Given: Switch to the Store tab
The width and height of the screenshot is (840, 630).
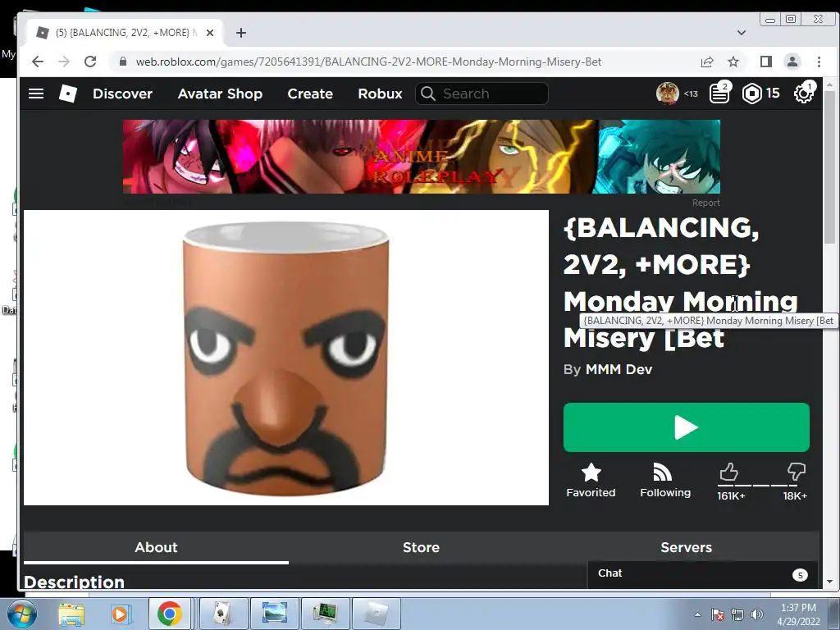Looking at the screenshot, I should pyautogui.click(x=421, y=547).
